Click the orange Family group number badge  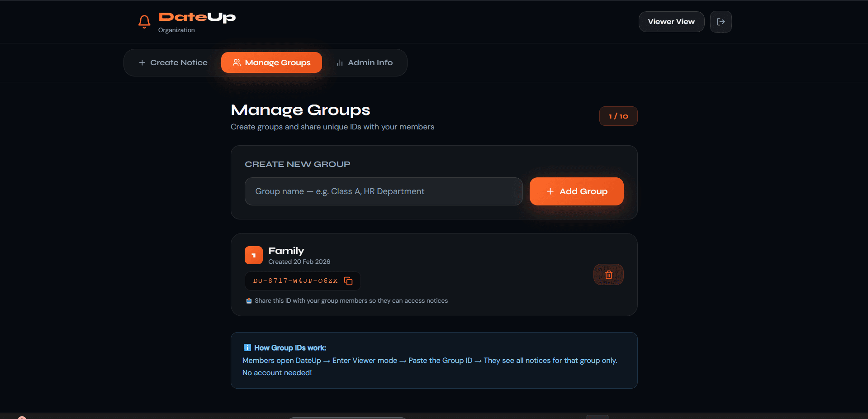tap(253, 255)
